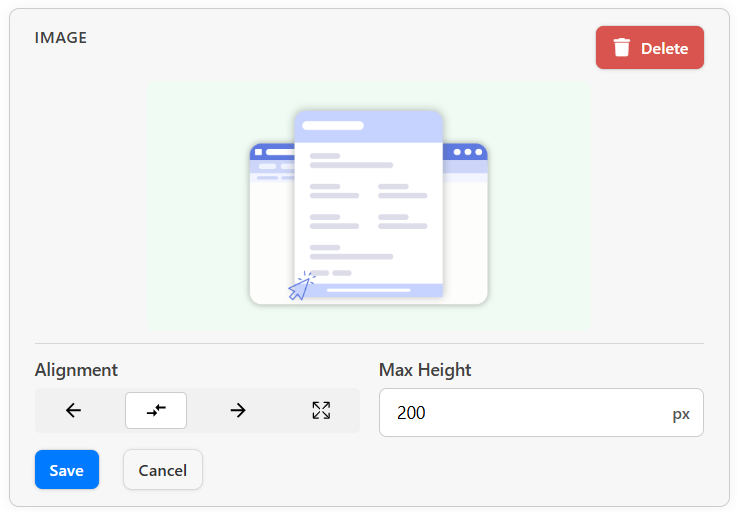This screenshot has width=737, height=512.
Task: Click the bottom-left browser window corner graphic
Action: pos(263,291)
